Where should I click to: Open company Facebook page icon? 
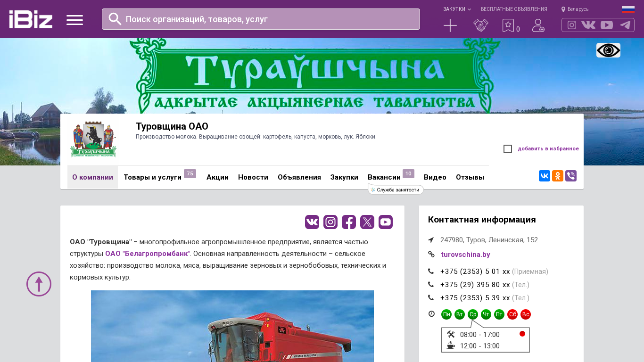pos(349,222)
